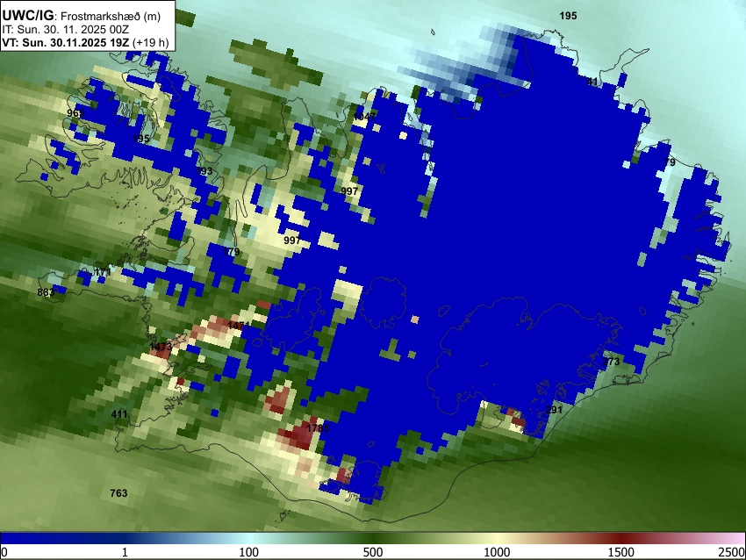Image resolution: width=746 pixels, height=560 pixels.
Task: Click the 'VT: Sun. 30.11.2025 19Z (+19 h)' line
Action: tap(85, 42)
